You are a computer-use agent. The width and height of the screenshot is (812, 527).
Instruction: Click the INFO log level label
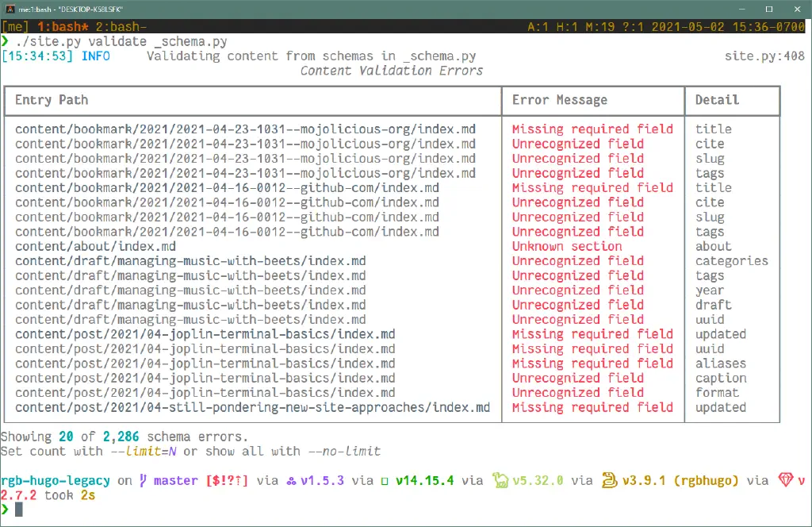(x=96, y=56)
